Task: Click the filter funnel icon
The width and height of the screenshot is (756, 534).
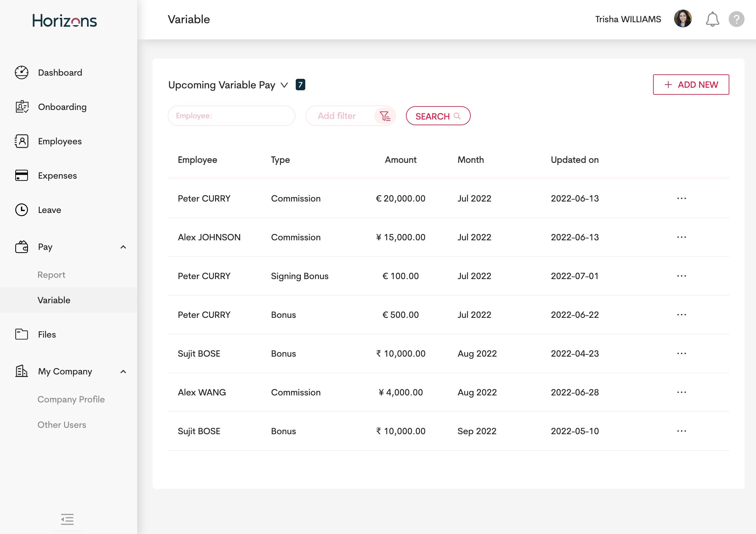Action: tap(385, 116)
